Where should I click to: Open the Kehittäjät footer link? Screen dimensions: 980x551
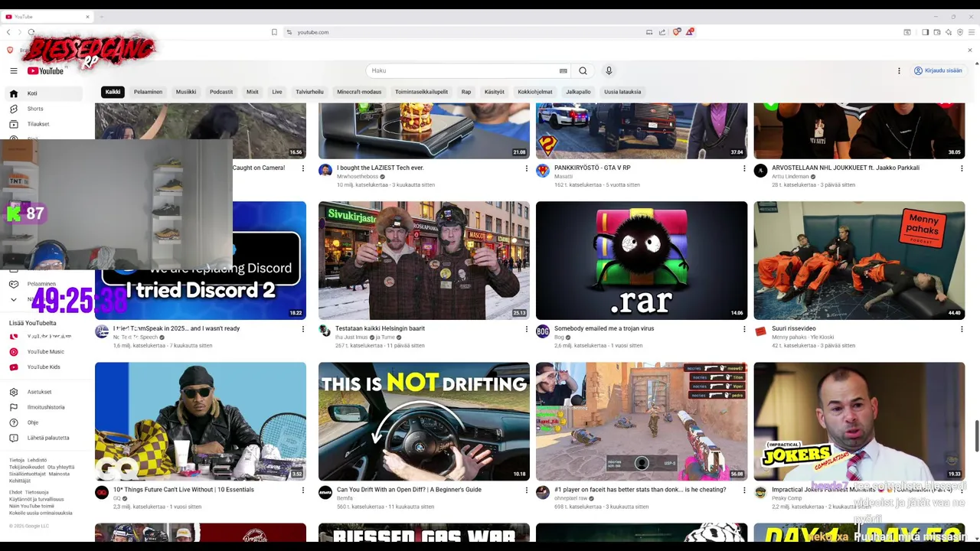[20, 481]
